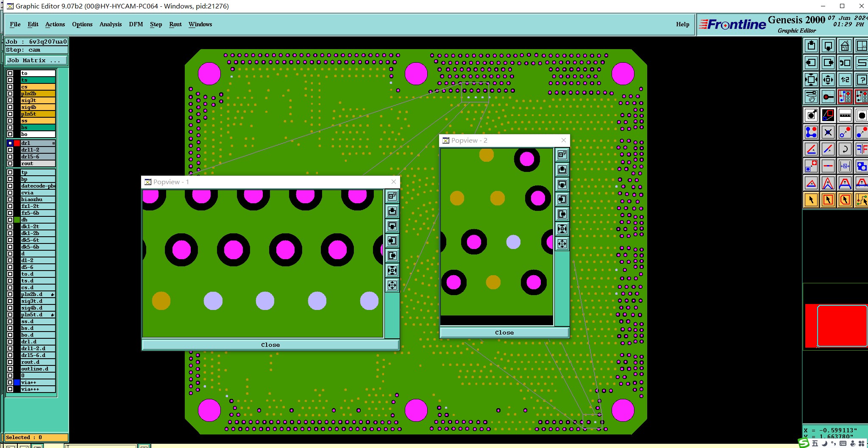Click the pan up icon in Popview - 1

point(392,211)
